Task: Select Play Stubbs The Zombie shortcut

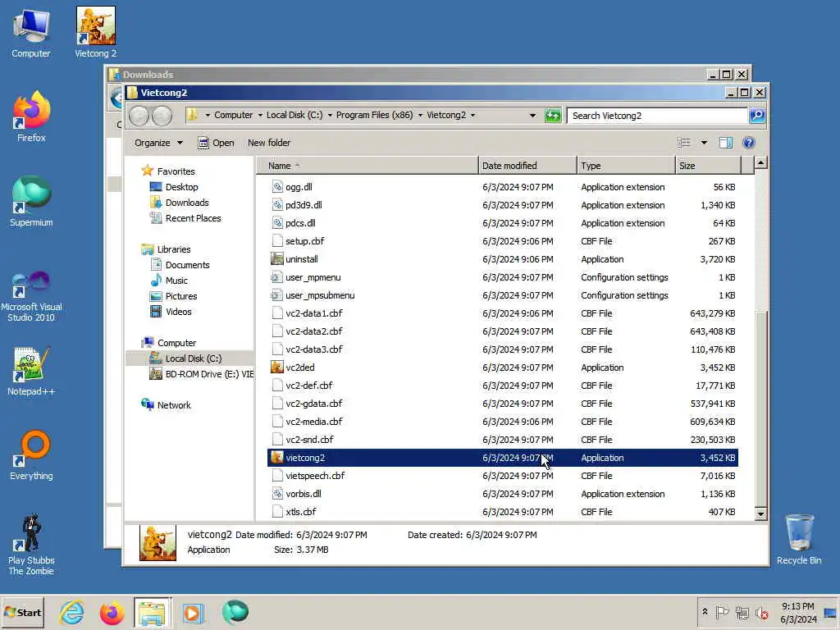Action: click(x=31, y=545)
